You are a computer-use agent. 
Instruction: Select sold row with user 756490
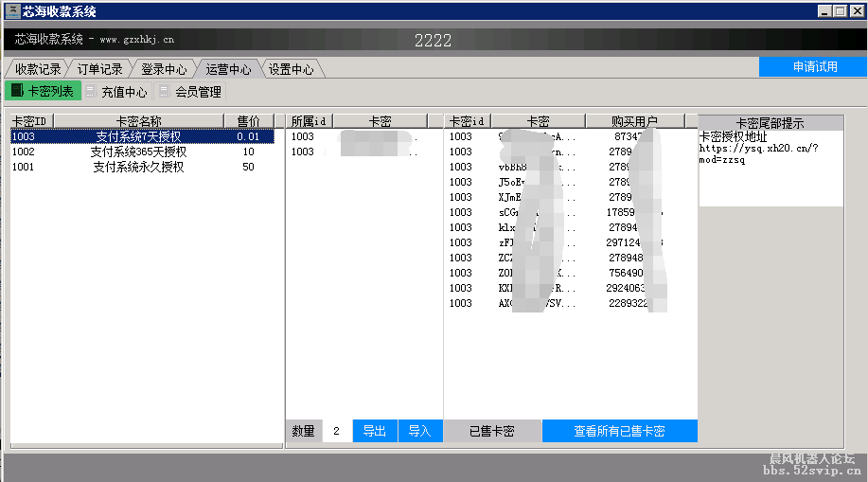[x=570, y=273]
